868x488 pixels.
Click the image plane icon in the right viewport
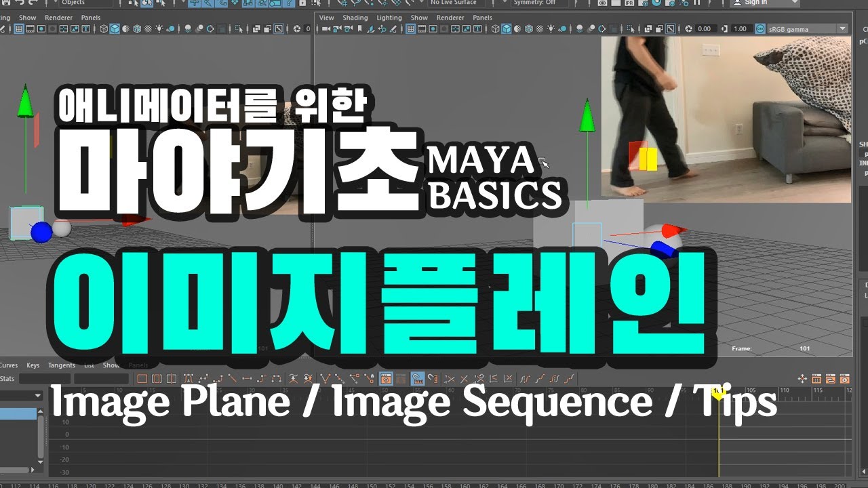(371, 29)
